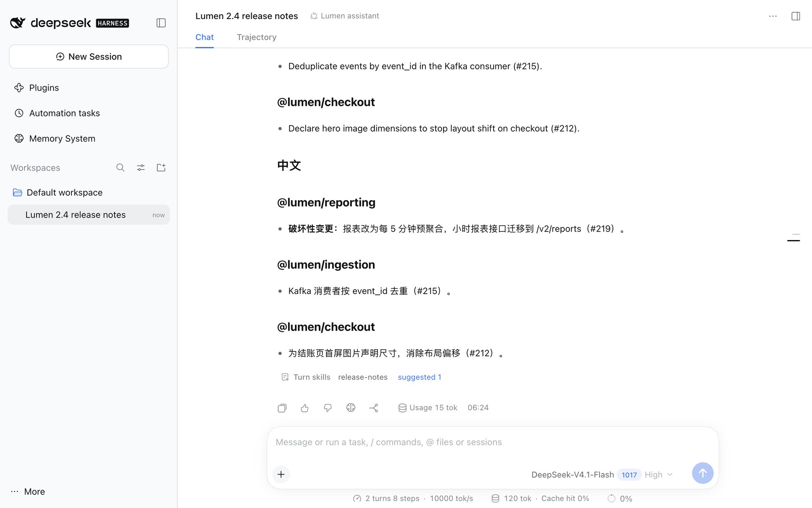The image size is (812, 508).
Task: Select the Lumen assistant label in header
Action: pyautogui.click(x=350, y=16)
